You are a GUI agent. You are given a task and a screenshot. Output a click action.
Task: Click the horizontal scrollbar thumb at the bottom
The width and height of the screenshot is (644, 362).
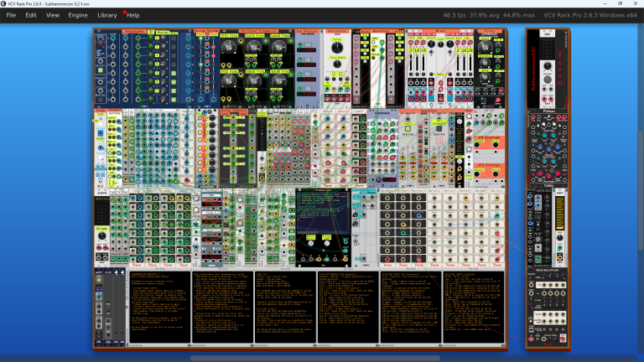tap(315, 359)
